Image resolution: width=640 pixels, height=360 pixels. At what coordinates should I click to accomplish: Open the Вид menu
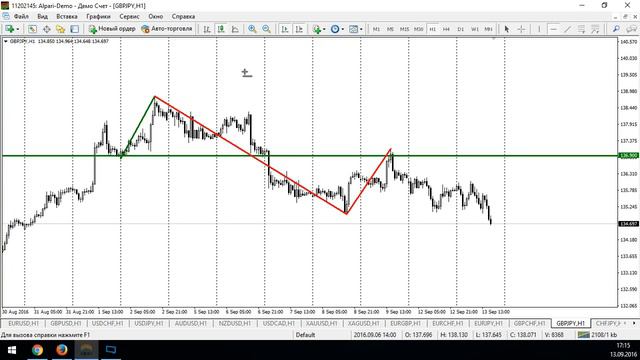(x=42, y=17)
